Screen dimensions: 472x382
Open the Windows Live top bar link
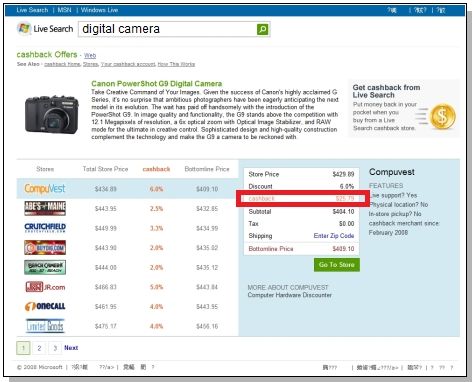coord(99,10)
